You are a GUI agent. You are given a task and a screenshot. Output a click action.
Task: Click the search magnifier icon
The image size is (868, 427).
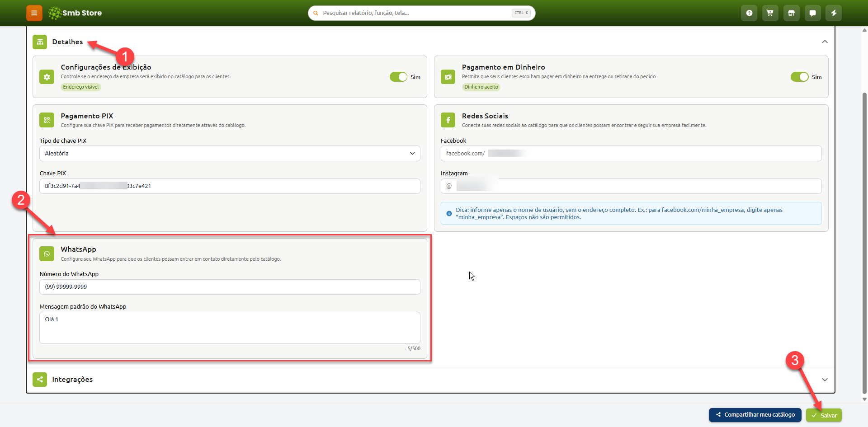pyautogui.click(x=316, y=13)
